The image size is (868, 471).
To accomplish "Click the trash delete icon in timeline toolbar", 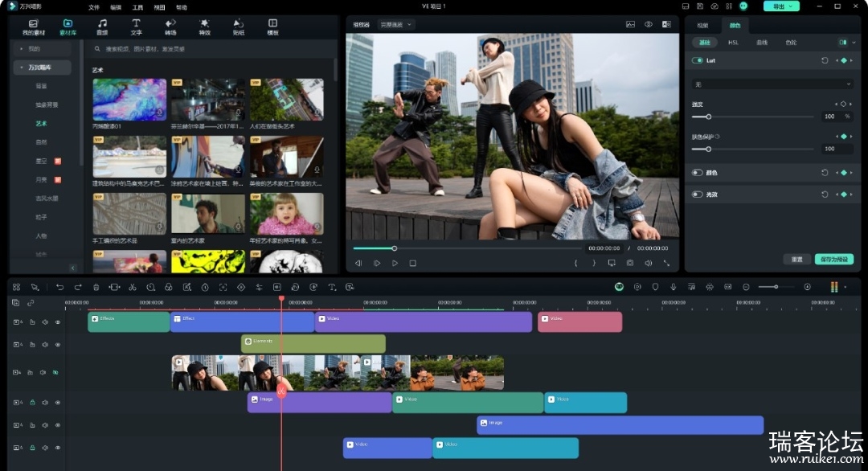I will (96, 287).
